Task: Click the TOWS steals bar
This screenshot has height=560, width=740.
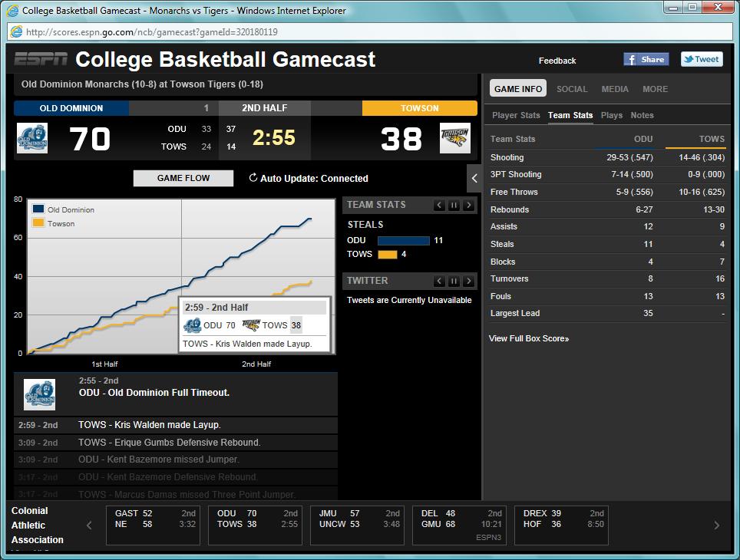Action: [x=388, y=254]
